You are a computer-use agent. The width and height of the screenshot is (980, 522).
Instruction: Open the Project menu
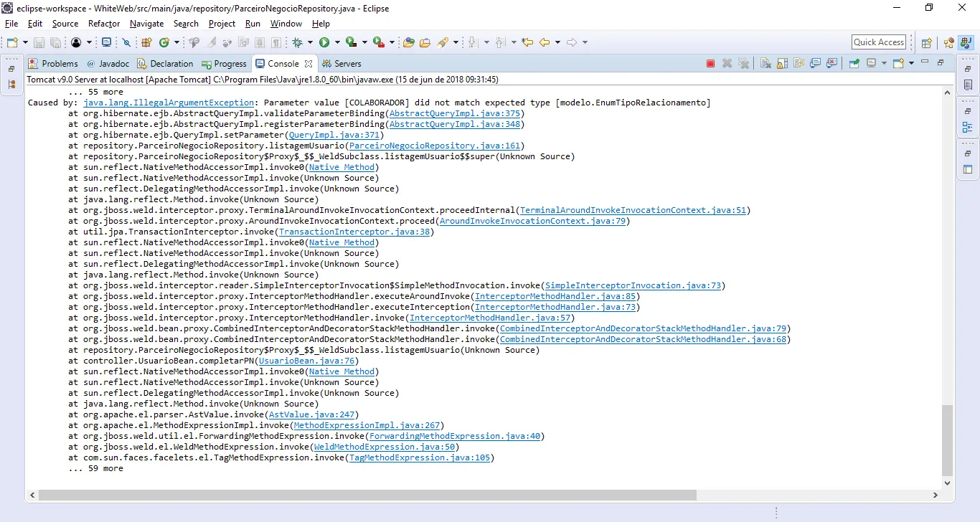222,24
